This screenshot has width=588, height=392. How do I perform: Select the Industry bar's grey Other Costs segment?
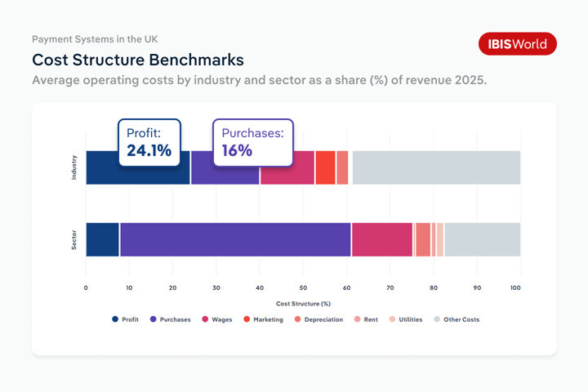point(435,167)
